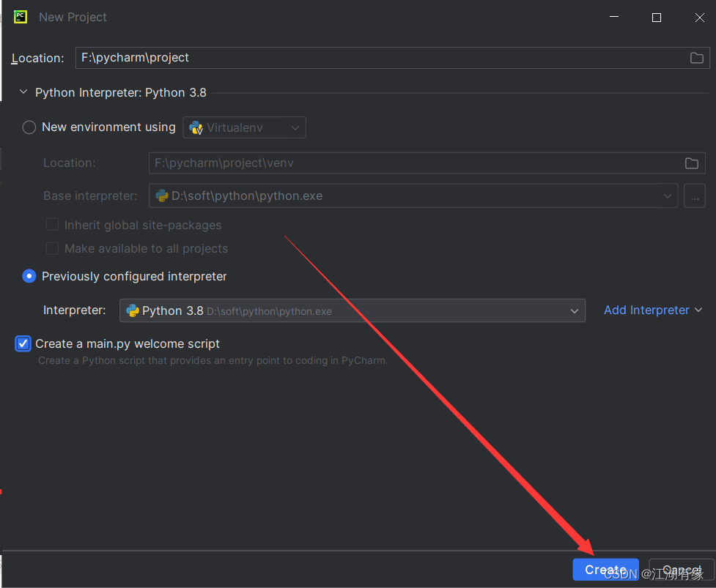Browse folder icon for project Location field
Viewport: 716px width, 588px height.
click(x=696, y=58)
